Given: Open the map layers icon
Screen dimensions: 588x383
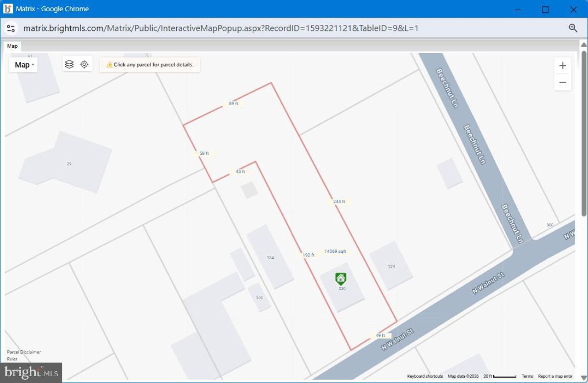Looking at the screenshot, I should [x=69, y=64].
